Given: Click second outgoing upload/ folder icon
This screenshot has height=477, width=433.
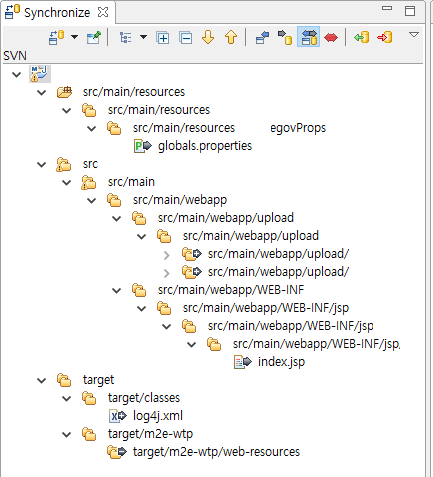Looking at the screenshot, I should click(x=192, y=272).
